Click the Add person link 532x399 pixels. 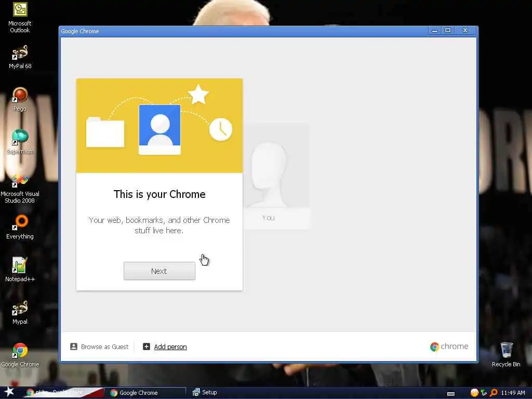170,347
